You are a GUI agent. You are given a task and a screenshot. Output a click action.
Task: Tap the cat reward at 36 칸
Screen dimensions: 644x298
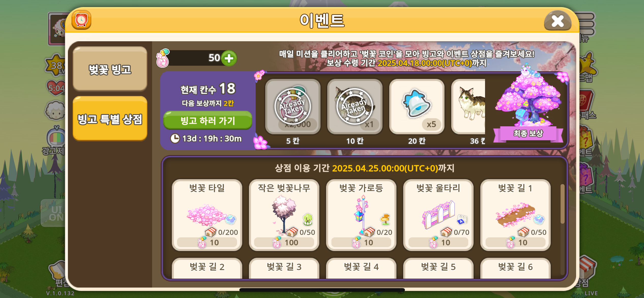(x=468, y=106)
